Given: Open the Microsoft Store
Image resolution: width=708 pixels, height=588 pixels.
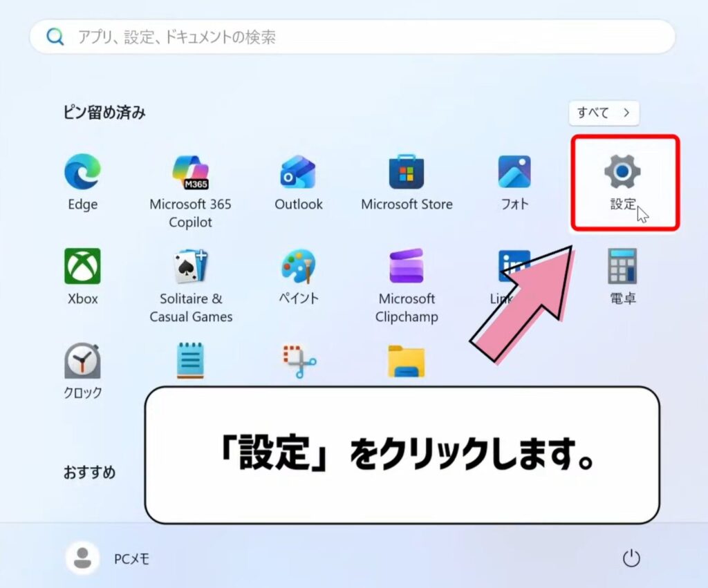Looking at the screenshot, I should 407,173.
